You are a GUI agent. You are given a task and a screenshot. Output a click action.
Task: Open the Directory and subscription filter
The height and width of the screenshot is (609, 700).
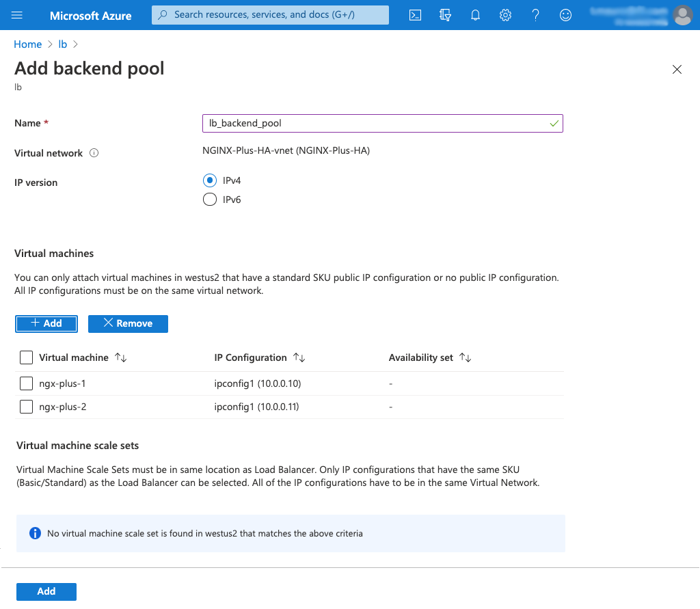click(x=445, y=15)
